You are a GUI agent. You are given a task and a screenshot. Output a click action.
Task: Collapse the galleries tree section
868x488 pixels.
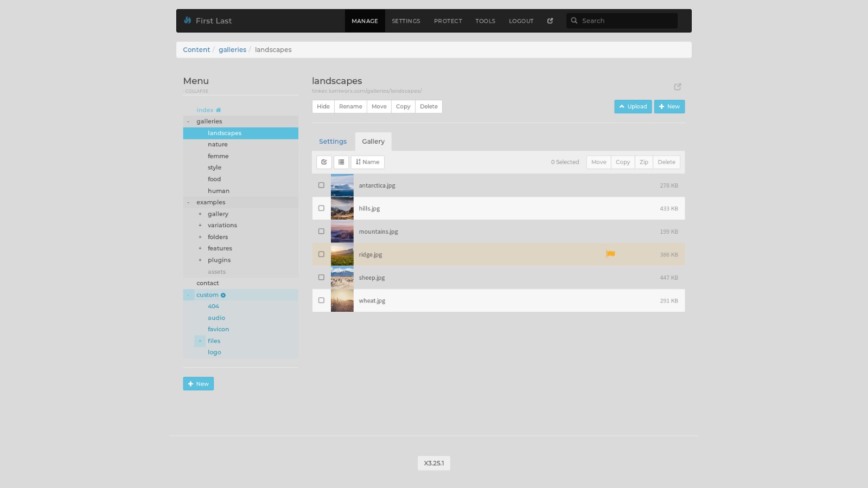pos(188,121)
